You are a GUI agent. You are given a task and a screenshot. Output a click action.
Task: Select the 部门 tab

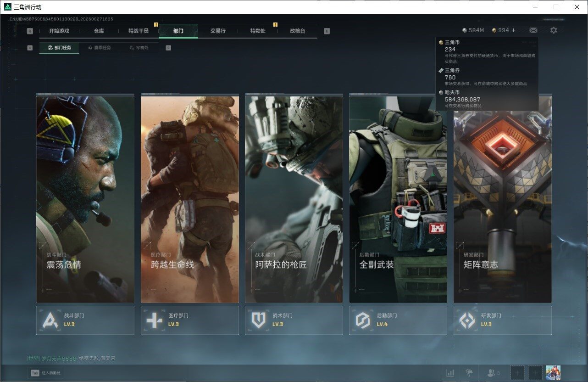pyautogui.click(x=178, y=31)
